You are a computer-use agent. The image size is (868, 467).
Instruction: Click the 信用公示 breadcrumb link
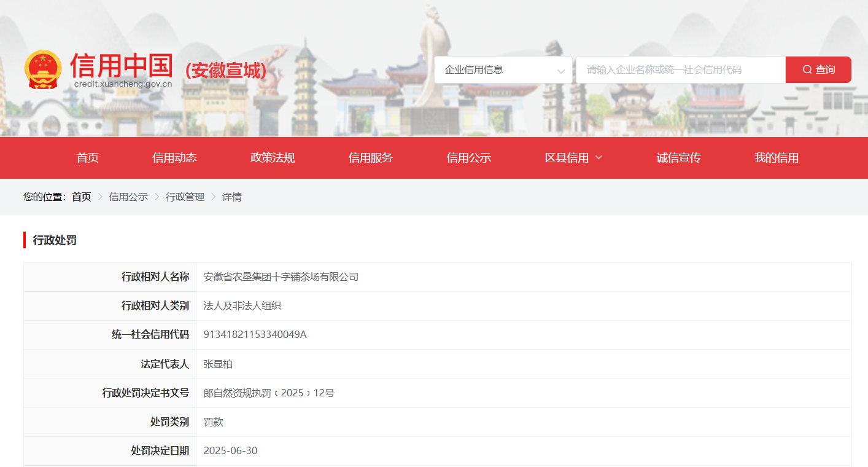[x=128, y=197]
